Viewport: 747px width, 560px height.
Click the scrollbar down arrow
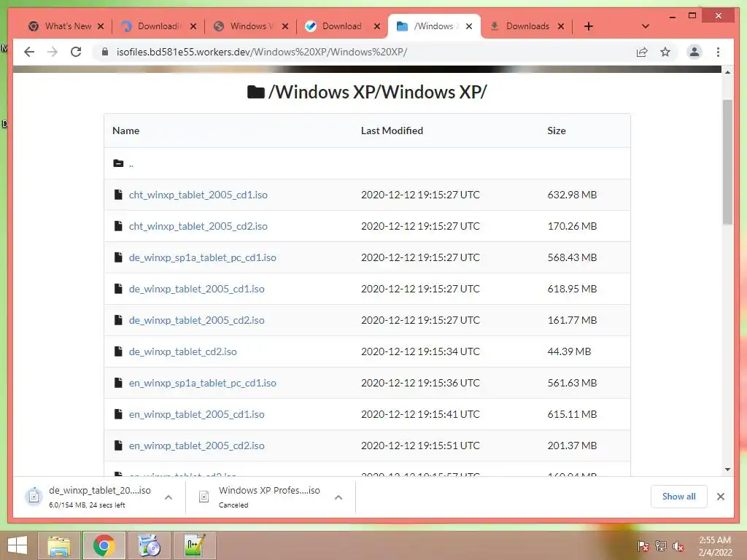(x=727, y=470)
